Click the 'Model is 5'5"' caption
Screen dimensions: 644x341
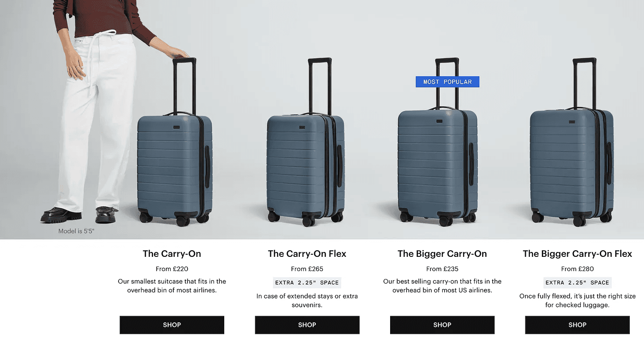[x=76, y=231]
